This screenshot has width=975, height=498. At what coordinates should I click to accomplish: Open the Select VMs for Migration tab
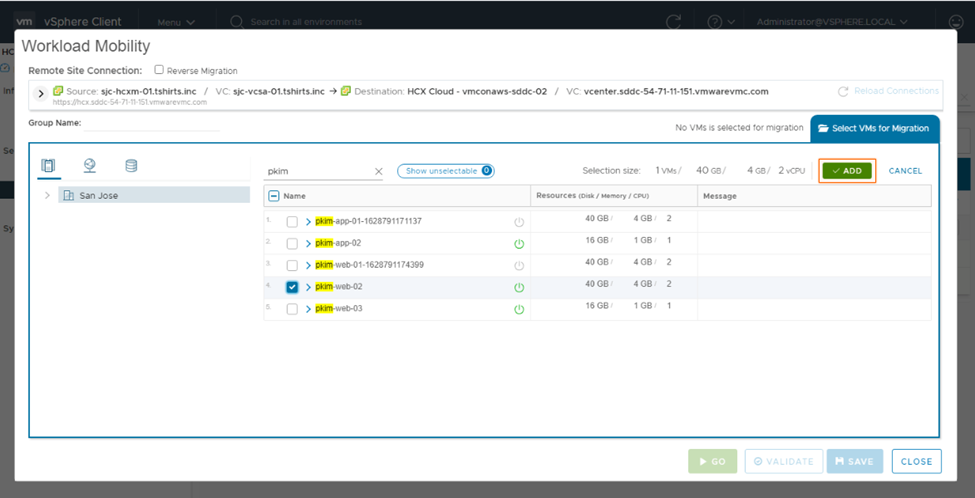click(x=874, y=128)
